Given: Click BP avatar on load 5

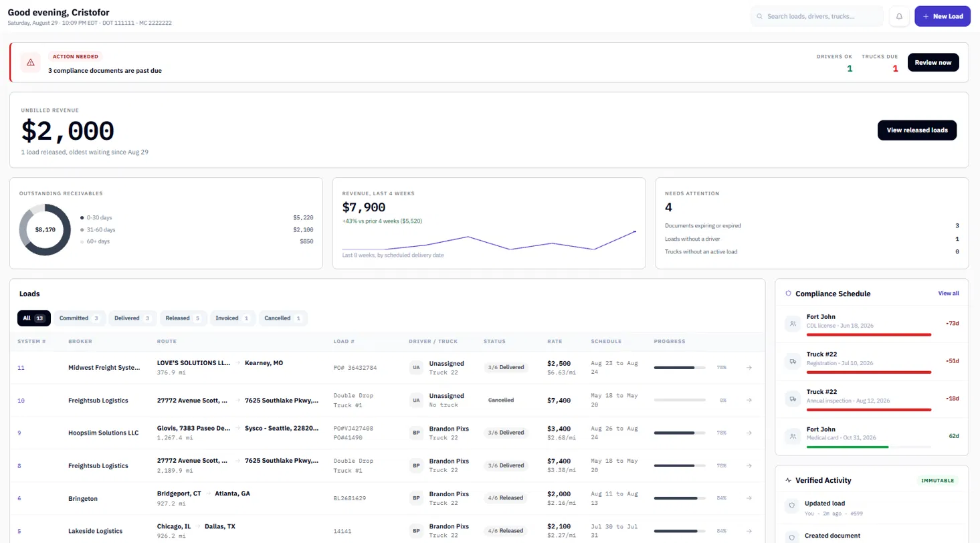Looking at the screenshot, I should 416,531.
